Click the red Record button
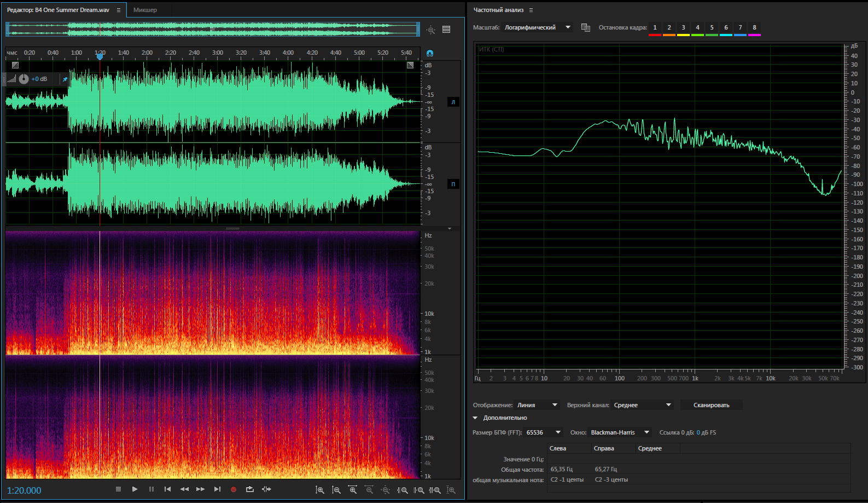 coord(234,489)
